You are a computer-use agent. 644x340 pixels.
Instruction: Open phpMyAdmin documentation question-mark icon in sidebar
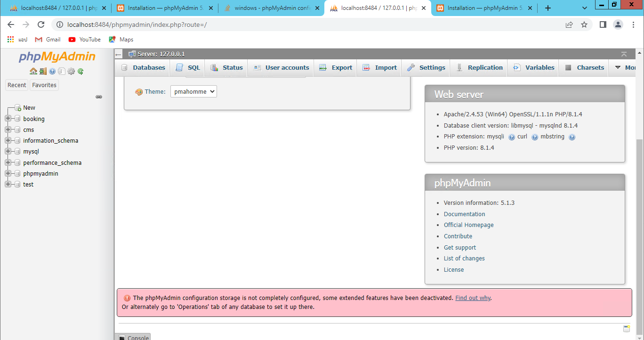pyautogui.click(x=52, y=72)
